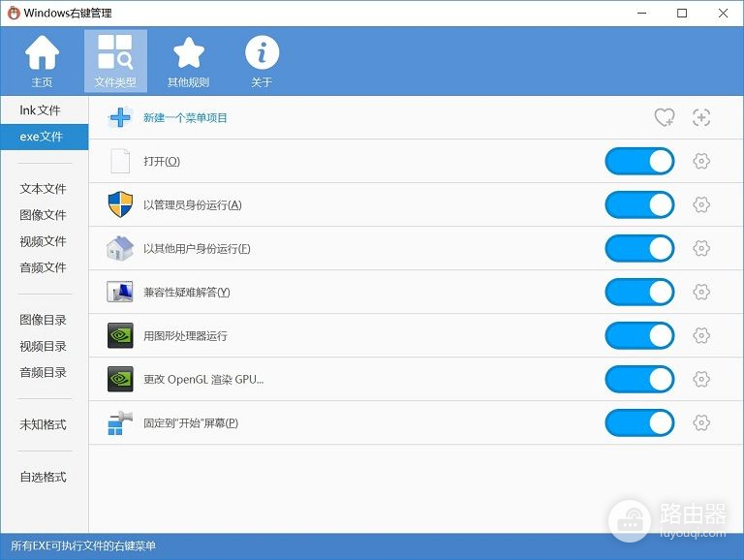Open the 其他规则 star tab

[188, 61]
